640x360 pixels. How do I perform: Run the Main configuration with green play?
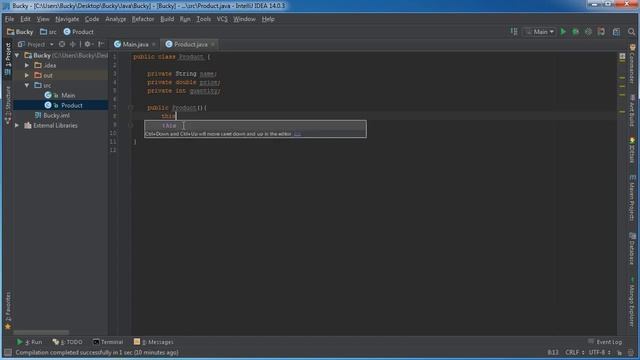tap(563, 31)
